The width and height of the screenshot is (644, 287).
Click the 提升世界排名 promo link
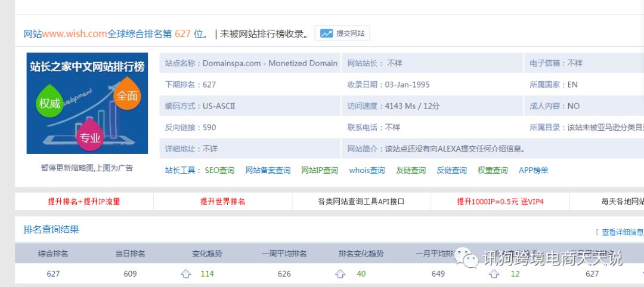(222, 202)
